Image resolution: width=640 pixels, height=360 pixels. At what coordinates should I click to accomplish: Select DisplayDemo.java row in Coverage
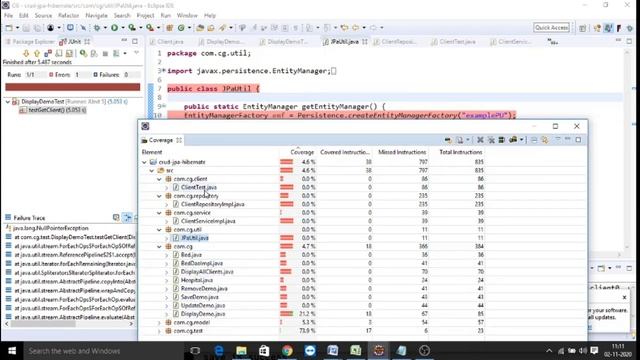pyautogui.click(x=203, y=314)
